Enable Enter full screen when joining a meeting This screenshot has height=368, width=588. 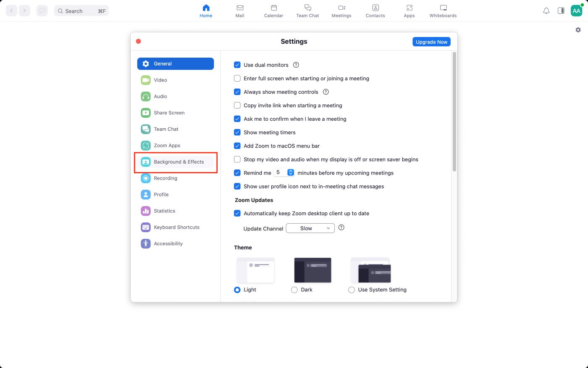coord(237,78)
